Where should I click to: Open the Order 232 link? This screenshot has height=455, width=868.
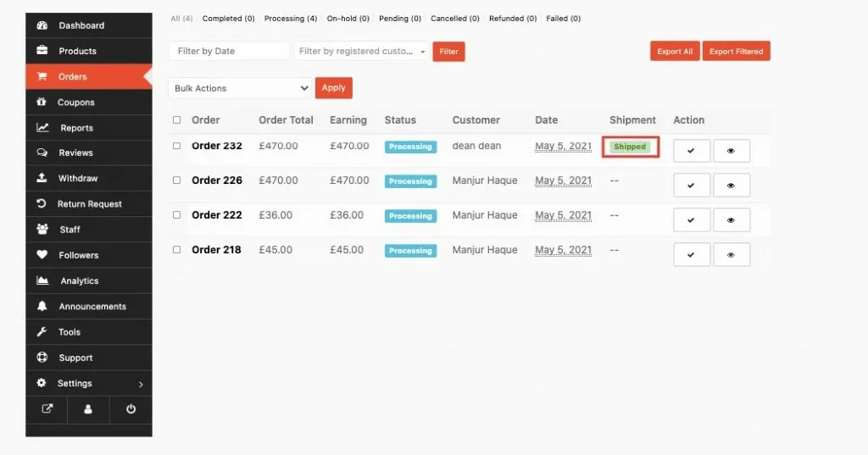click(216, 146)
